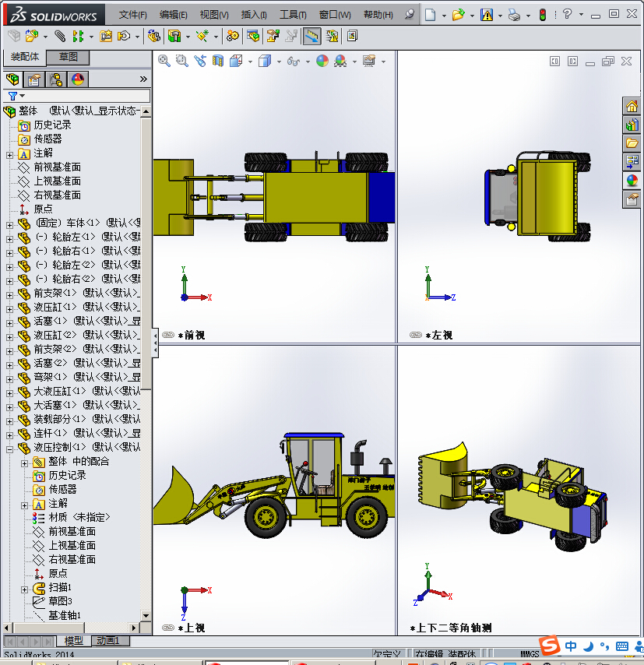Open View Palette task pane icon
Image resolution: width=644 pixels, height=665 pixels.
(x=632, y=162)
